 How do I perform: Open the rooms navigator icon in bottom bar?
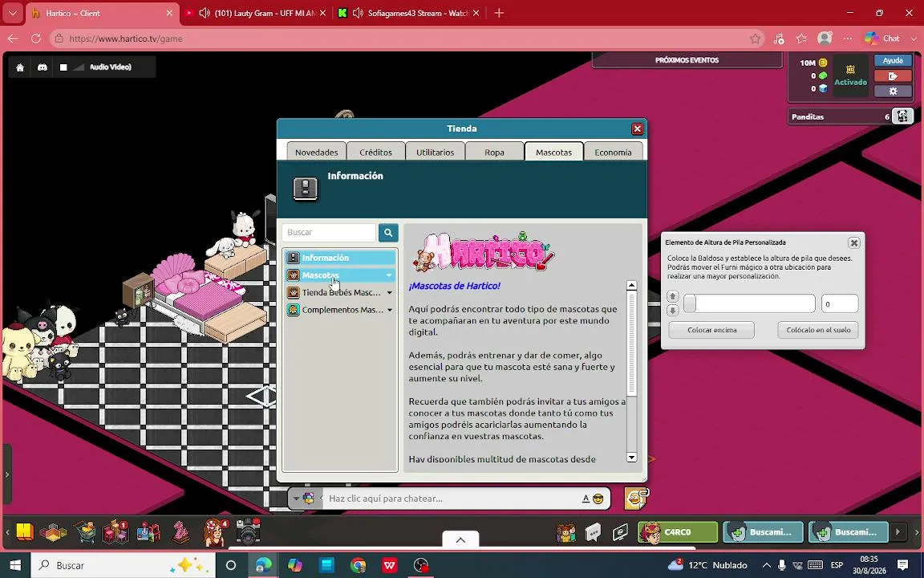click(x=53, y=532)
